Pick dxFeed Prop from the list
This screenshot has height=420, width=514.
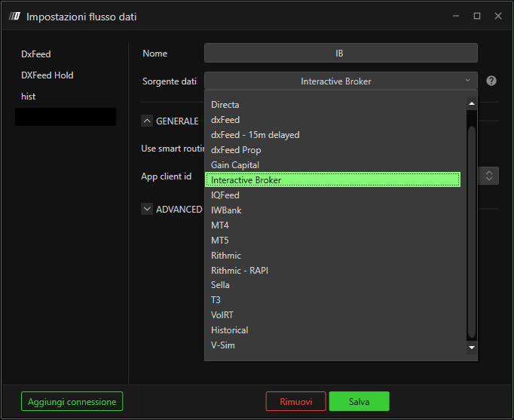point(332,150)
